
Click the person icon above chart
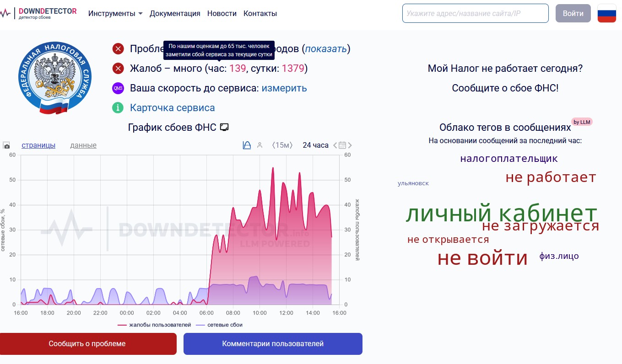click(x=260, y=145)
